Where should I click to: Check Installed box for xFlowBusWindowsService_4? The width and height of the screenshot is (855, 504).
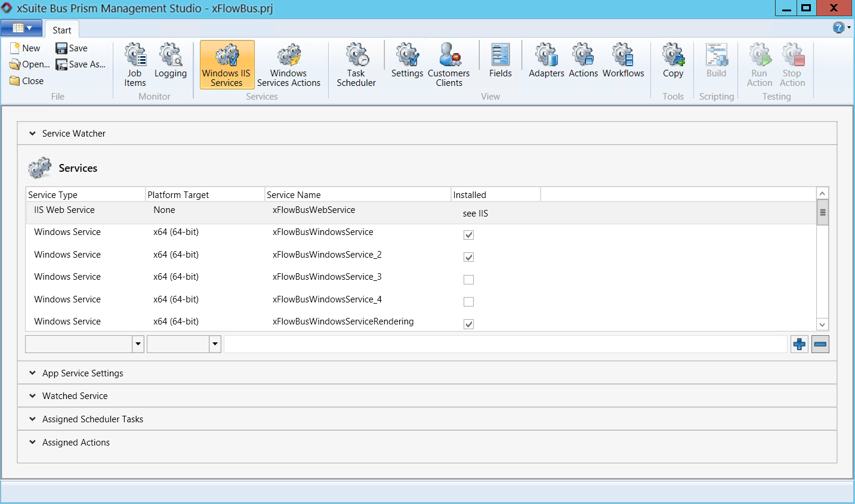point(469,302)
